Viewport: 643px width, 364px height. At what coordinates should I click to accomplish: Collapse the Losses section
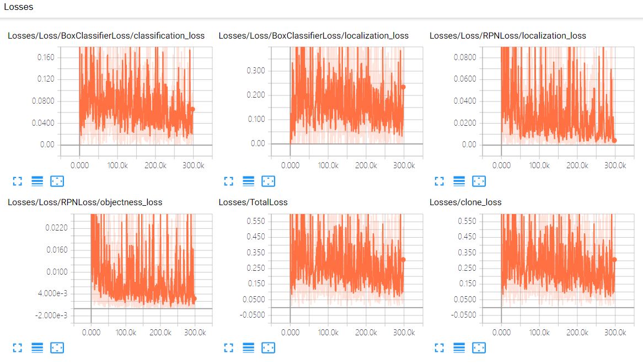(18, 7)
